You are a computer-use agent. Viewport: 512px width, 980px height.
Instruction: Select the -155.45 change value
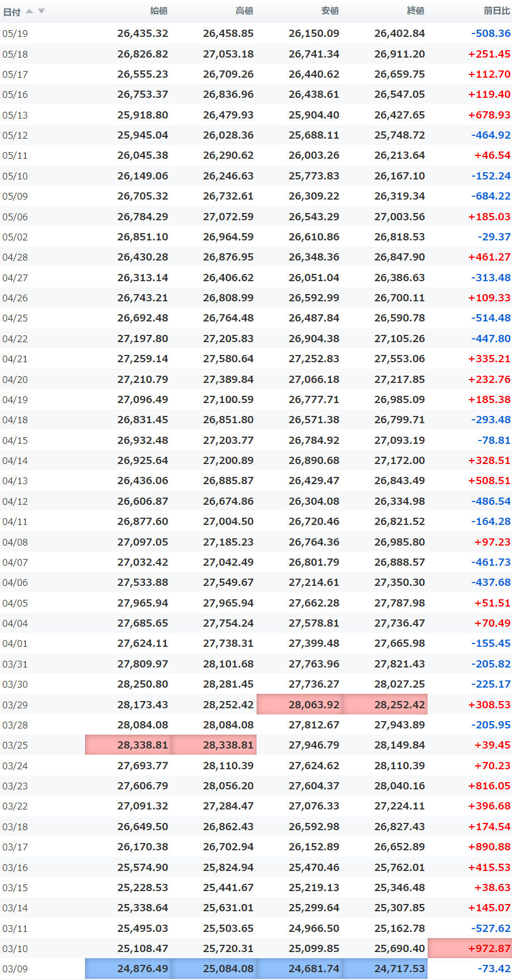pos(491,643)
